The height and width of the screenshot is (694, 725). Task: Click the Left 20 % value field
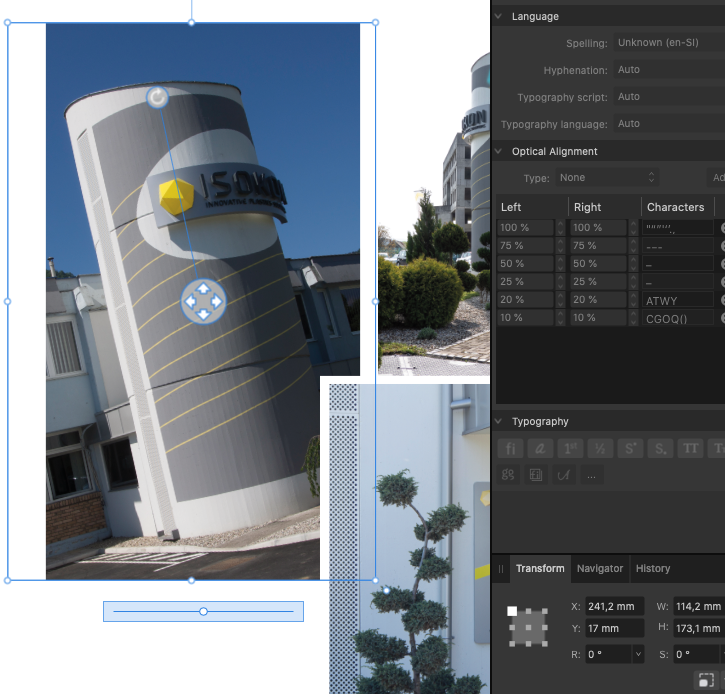tap(526, 300)
